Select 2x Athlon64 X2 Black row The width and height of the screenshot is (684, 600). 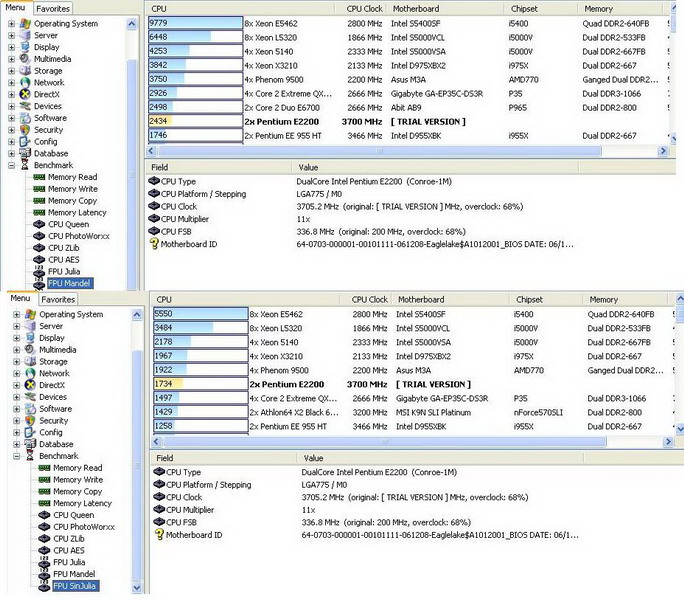coord(412,412)
